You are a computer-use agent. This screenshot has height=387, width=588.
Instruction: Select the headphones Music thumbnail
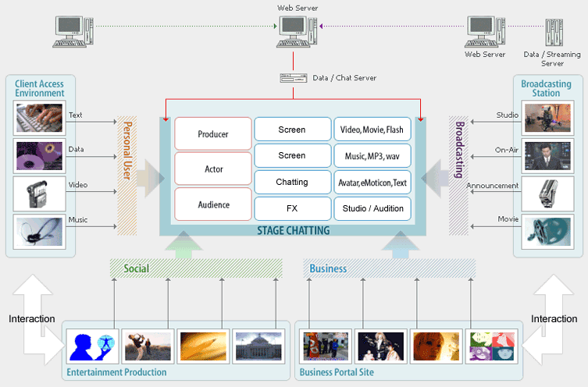pyautogui.click(x=39, y=232)
